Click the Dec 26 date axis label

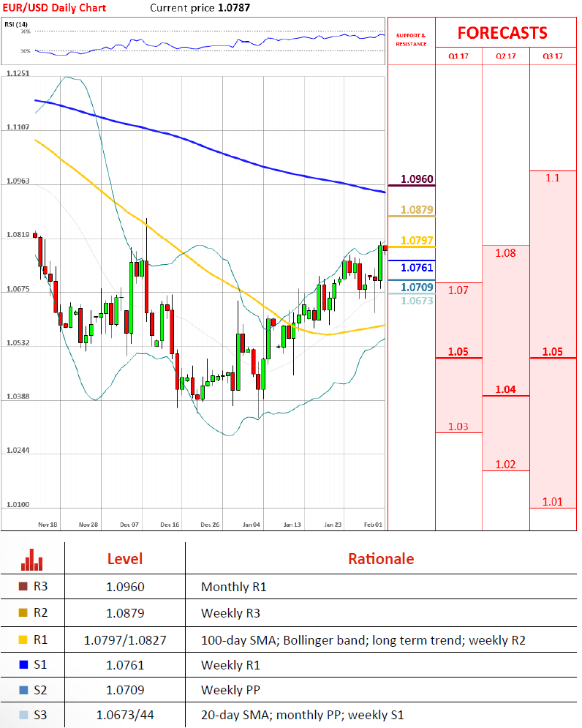coord(210,525)
